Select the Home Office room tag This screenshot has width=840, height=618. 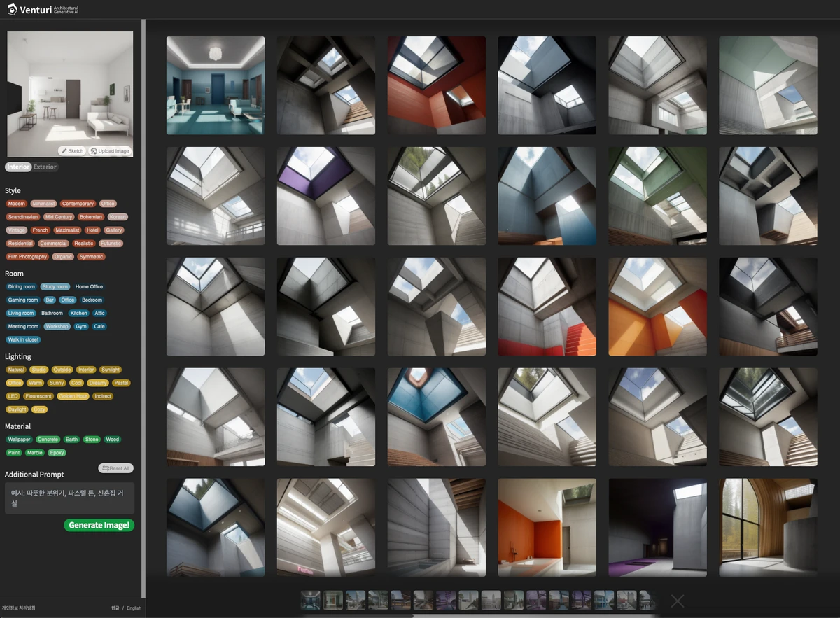pyautogui.click(x=89, y=287)
